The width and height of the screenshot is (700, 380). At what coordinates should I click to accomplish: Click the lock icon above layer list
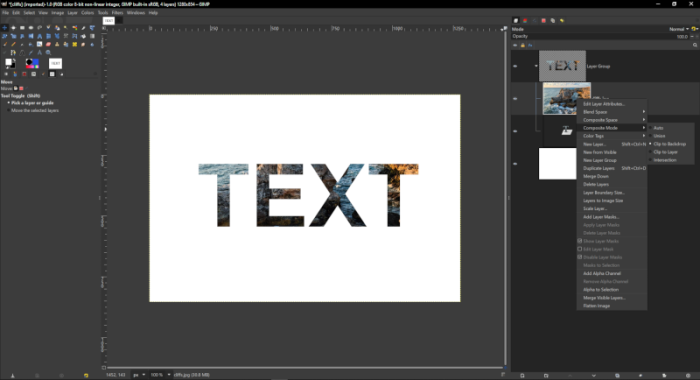click(x=523, y=45)
